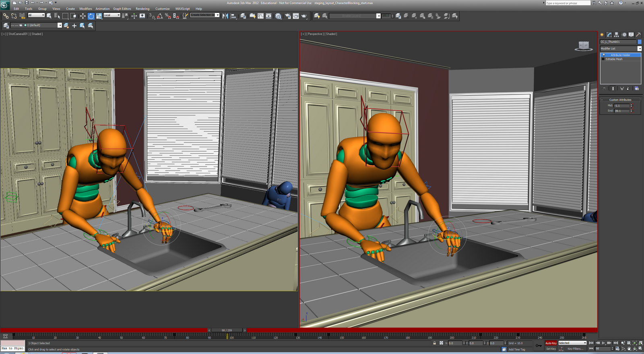The height and width of the screenshot is (354, 644).
Task: Activate the Select Object tool
Action: (49, 16)
